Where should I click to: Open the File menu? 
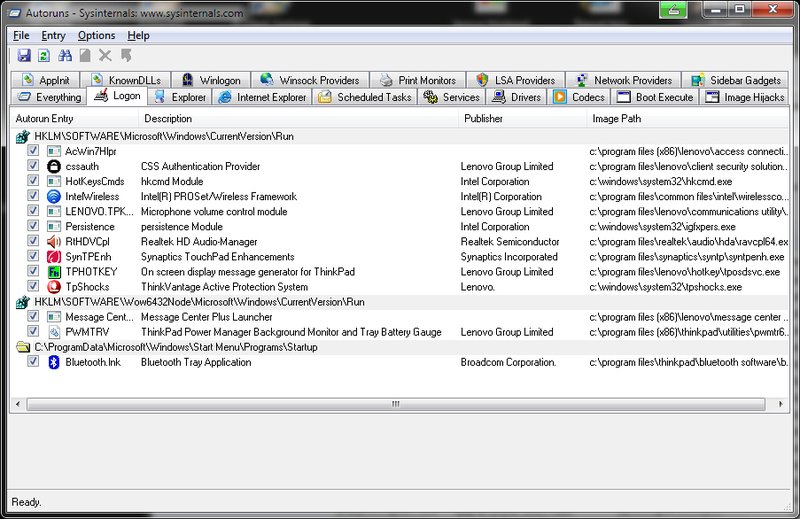point(21,35)
